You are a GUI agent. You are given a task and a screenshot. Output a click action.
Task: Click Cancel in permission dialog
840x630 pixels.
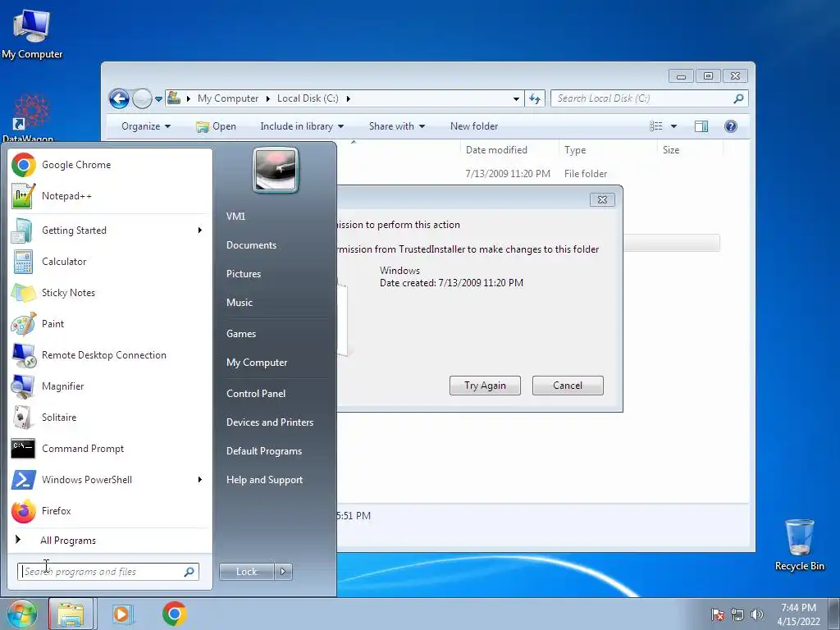coord(568,386)
